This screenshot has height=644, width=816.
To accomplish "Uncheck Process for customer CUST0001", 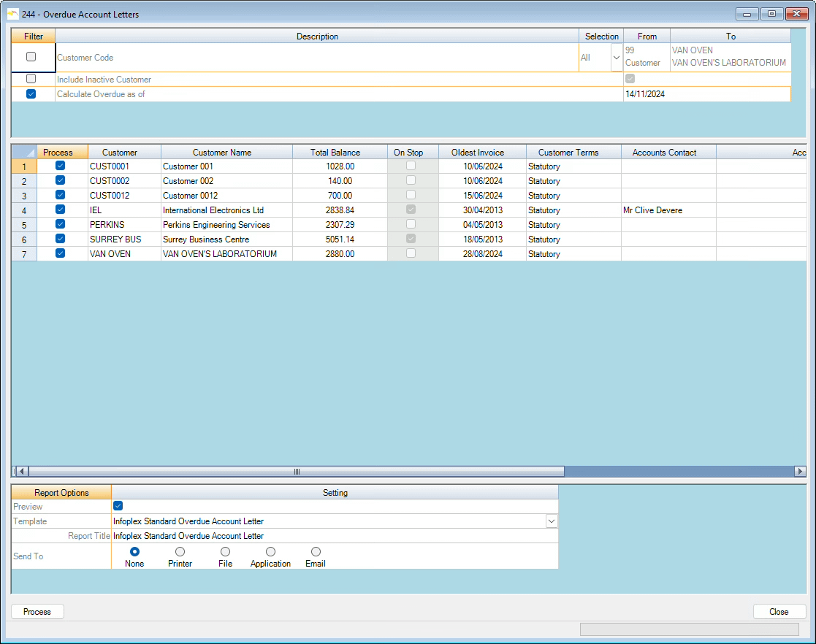I will (60, 166).
